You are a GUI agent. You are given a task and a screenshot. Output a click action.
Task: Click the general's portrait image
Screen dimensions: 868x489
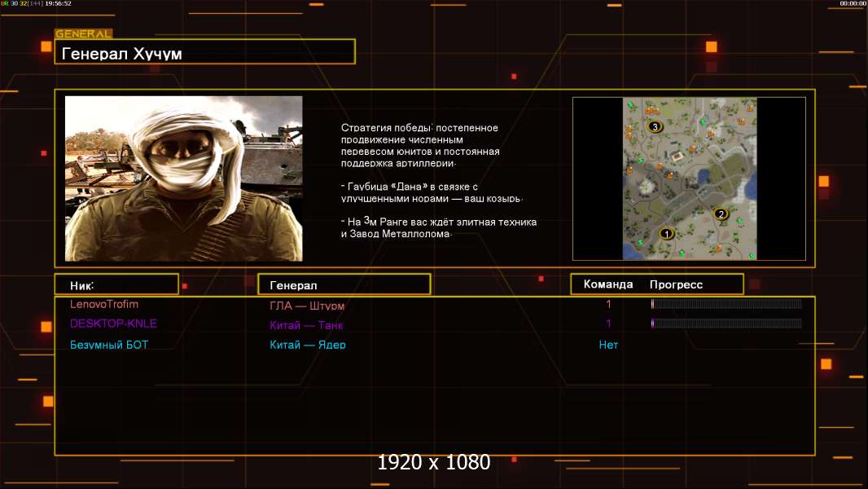pyautogui.click(x=183, y=178)
